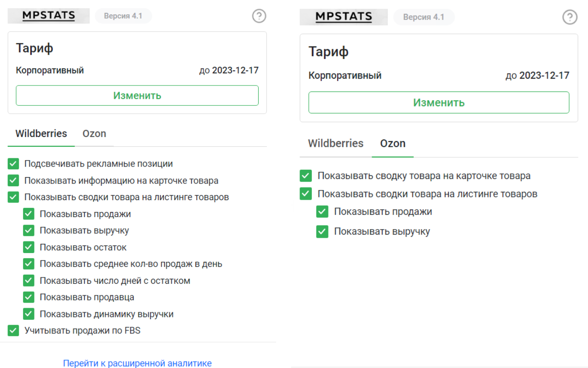Click Изменить button in left panel

point(137,96)
